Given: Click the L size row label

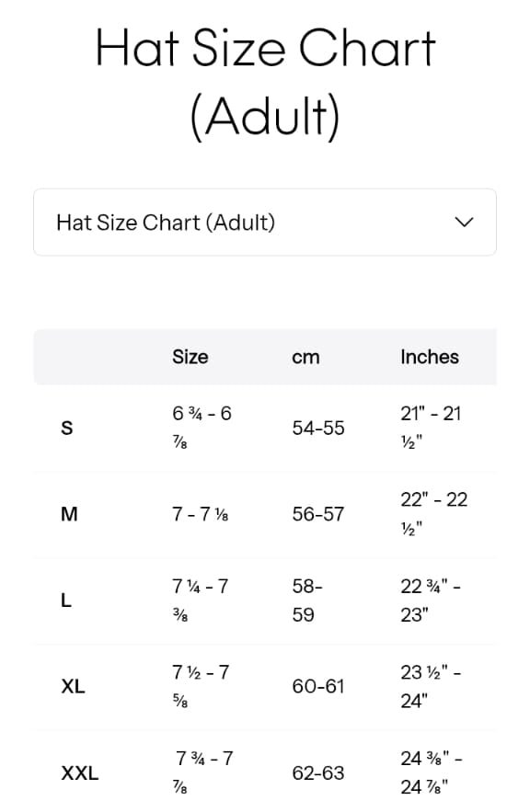Looking at the screenshot, I should coord(66,600).
